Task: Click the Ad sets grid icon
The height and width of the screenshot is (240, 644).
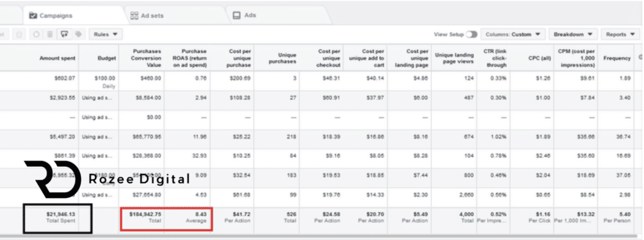Action: (x=135, y=16)
